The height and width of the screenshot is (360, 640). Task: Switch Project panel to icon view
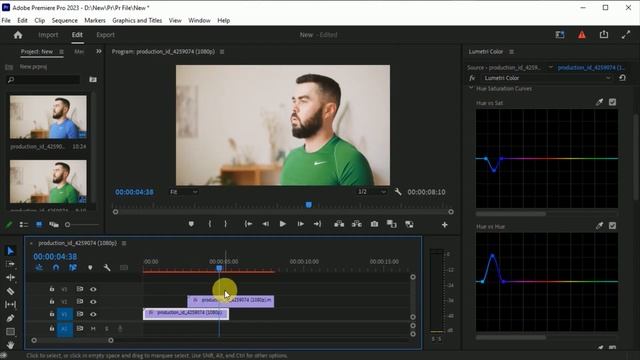click(39, 224)
